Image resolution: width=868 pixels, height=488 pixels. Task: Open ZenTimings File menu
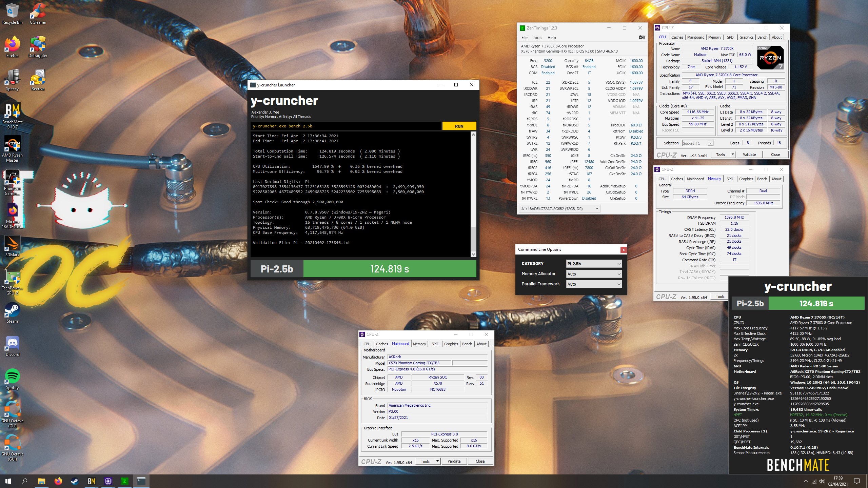tap(524, 38)
